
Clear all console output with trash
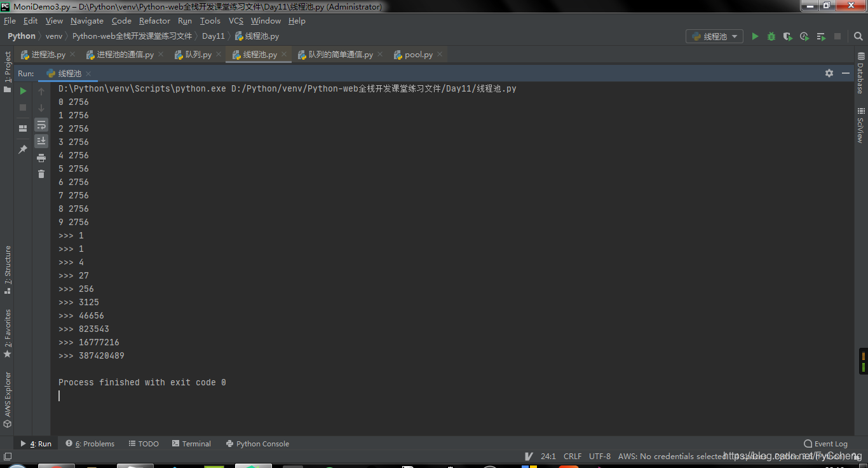click(x=41, y=174)
